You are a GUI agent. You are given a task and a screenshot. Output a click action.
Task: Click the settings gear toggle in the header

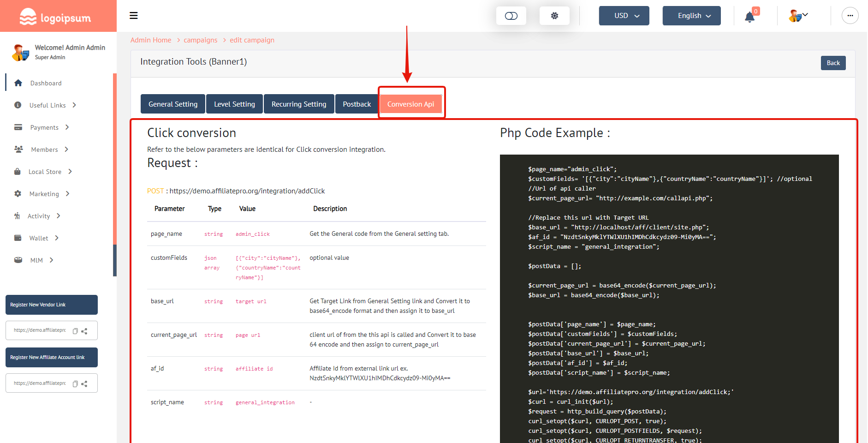554,15
